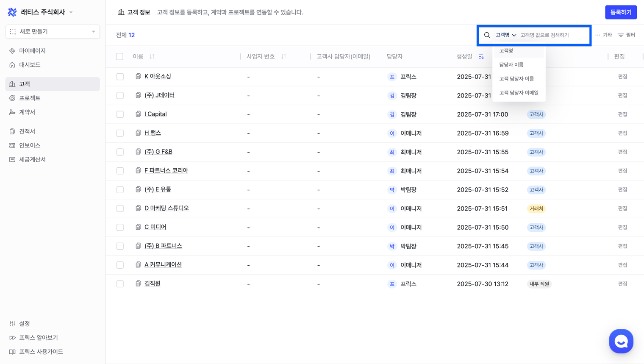This screenshot has height=364, width=644.
Task: Click 편집 for the H 랩스 row
Action: [x=622, y=133]
